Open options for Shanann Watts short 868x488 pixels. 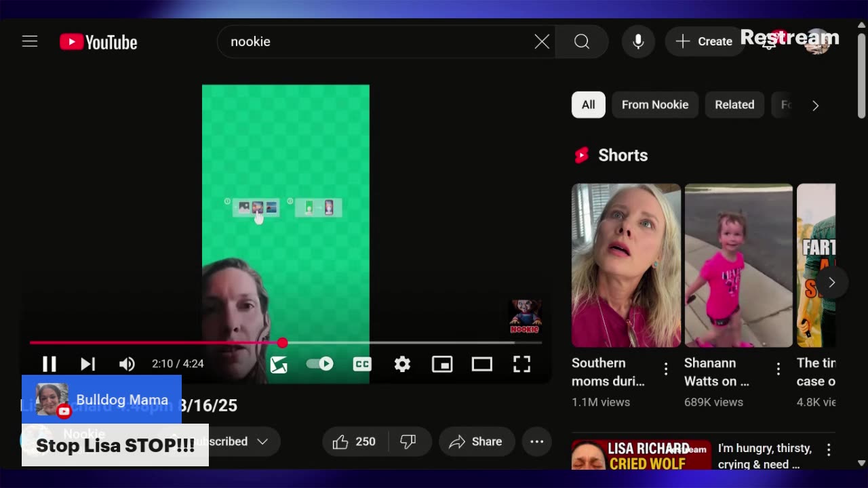(778, 369)
